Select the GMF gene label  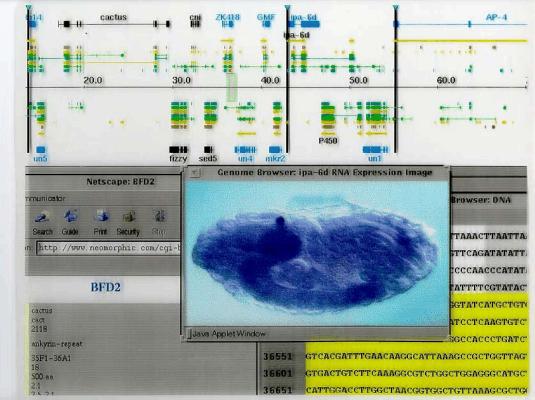266,17
